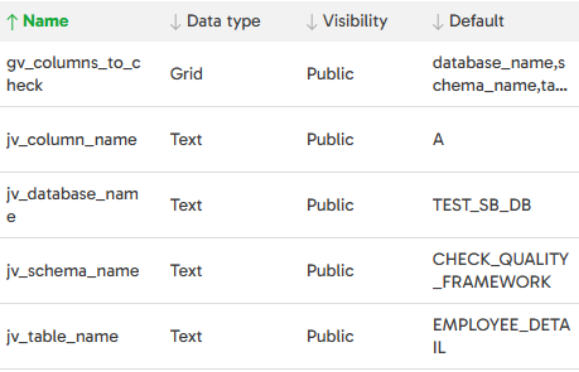Sort by the Data type column header
Screen dimensions: 579x372
click(223, 21)
